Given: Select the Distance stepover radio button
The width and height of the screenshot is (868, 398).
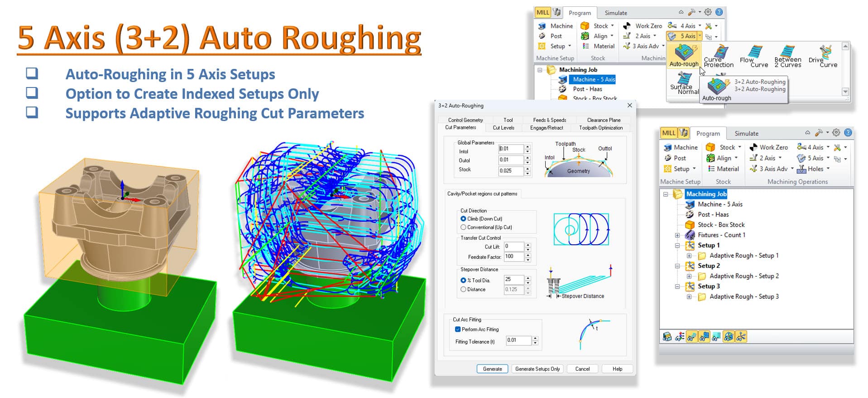Looking at the screenshot, I should point(463,289).
